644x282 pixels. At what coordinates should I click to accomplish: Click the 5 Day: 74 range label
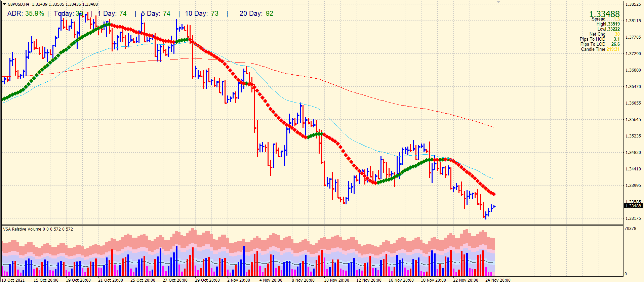click(156, 13)
